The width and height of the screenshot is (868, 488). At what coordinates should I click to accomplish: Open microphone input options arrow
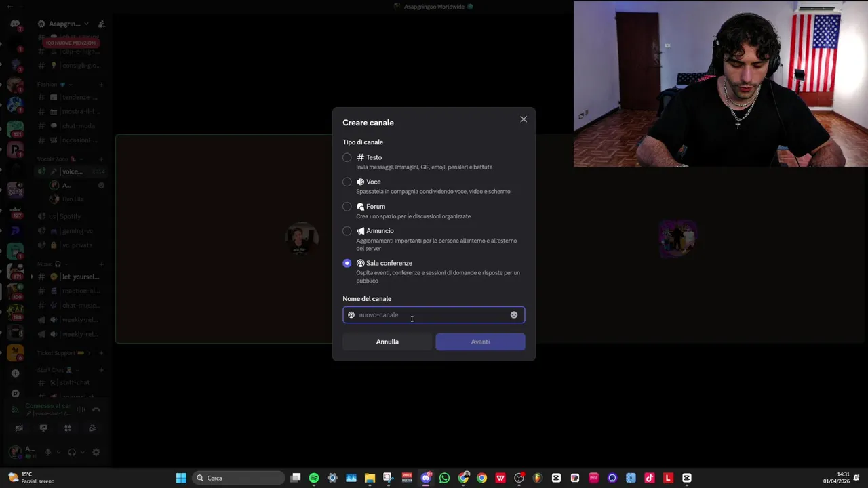(58, 452)
